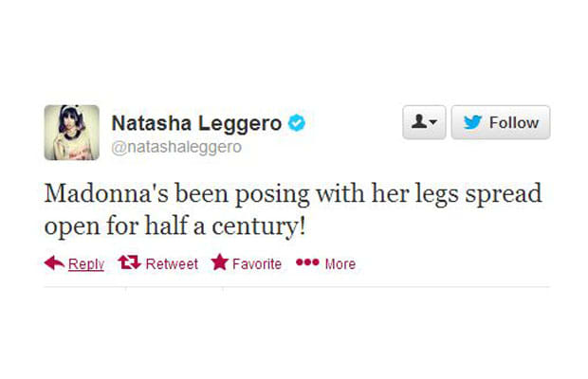Follow Natasha Leggero using the Follow label
This screenshot has width=588, height=379.
[514, 122]
